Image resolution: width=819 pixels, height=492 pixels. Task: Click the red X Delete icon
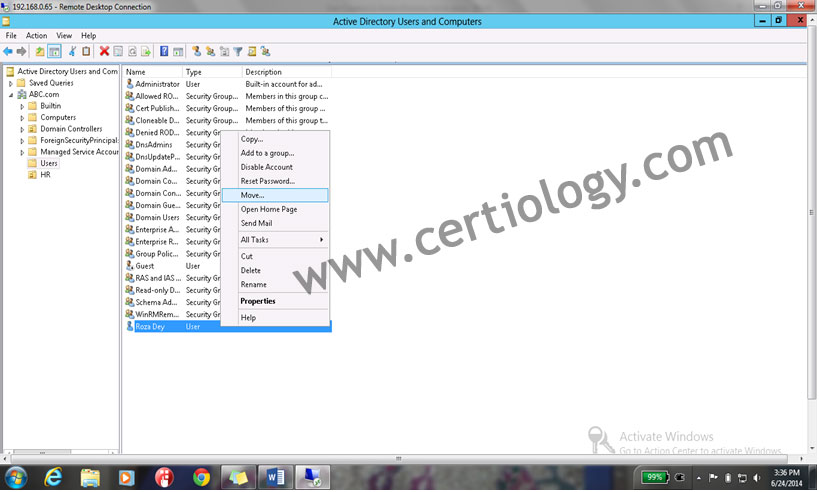104,51
